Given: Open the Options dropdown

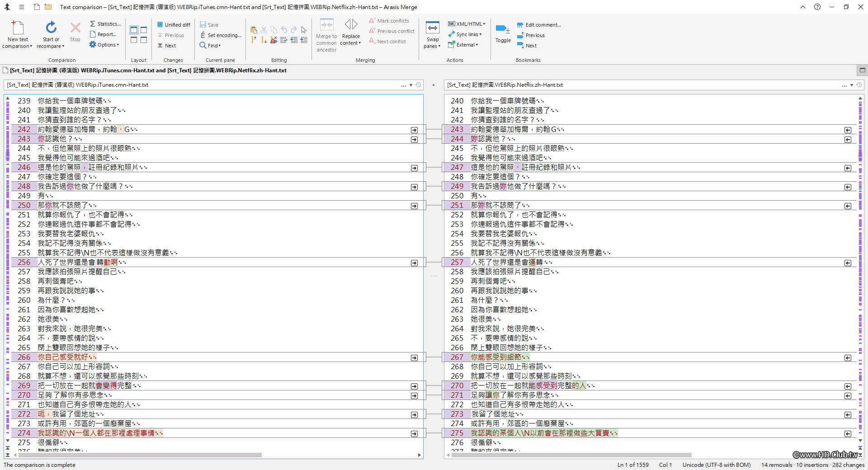Looking at the screenshot, I should 104,44.
